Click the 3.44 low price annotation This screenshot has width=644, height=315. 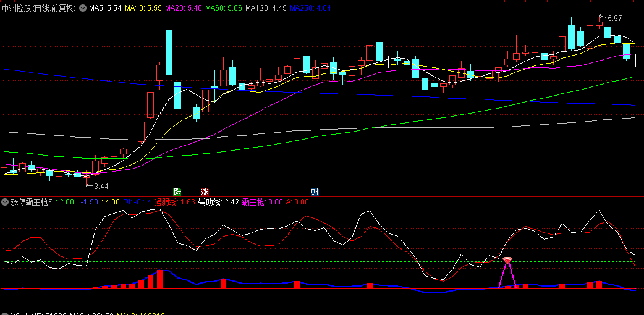(x=101, y=186)
